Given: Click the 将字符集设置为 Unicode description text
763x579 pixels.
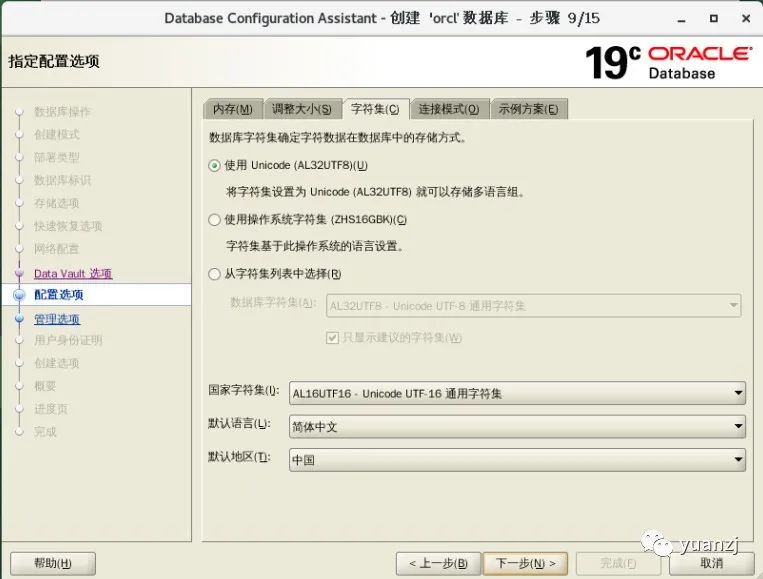Looking at the screenshot, I should tap(376, 192).
